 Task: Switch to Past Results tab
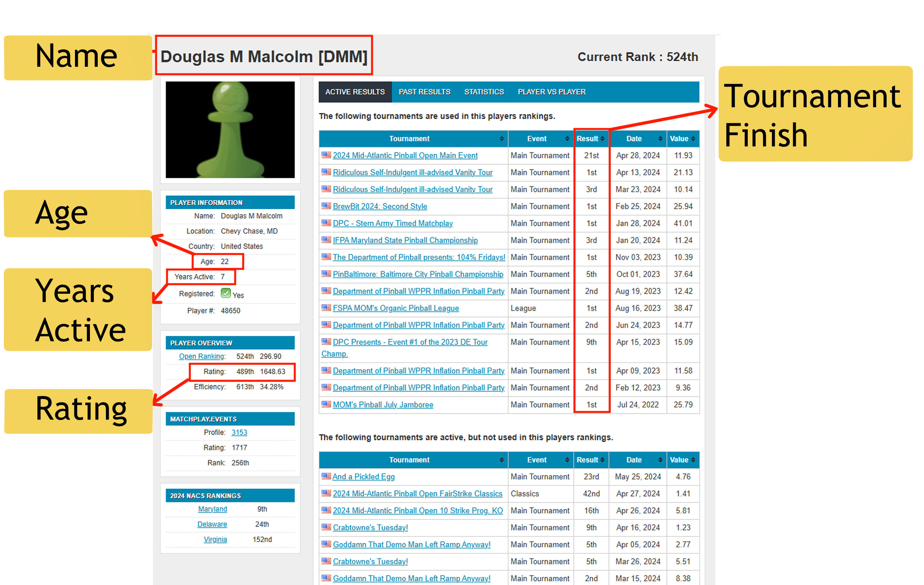click(424, 92)
